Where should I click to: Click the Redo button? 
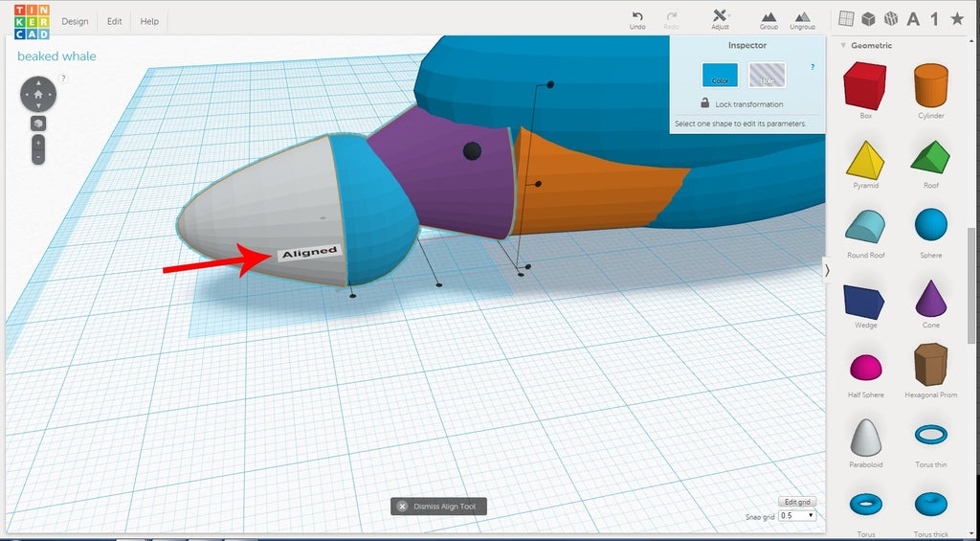(671, 21)
